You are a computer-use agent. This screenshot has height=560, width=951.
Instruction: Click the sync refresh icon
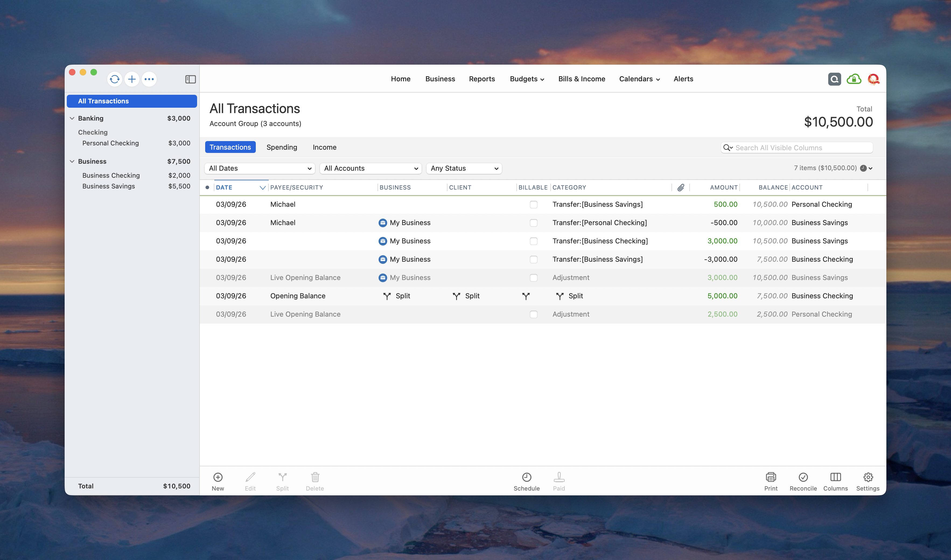114,79
